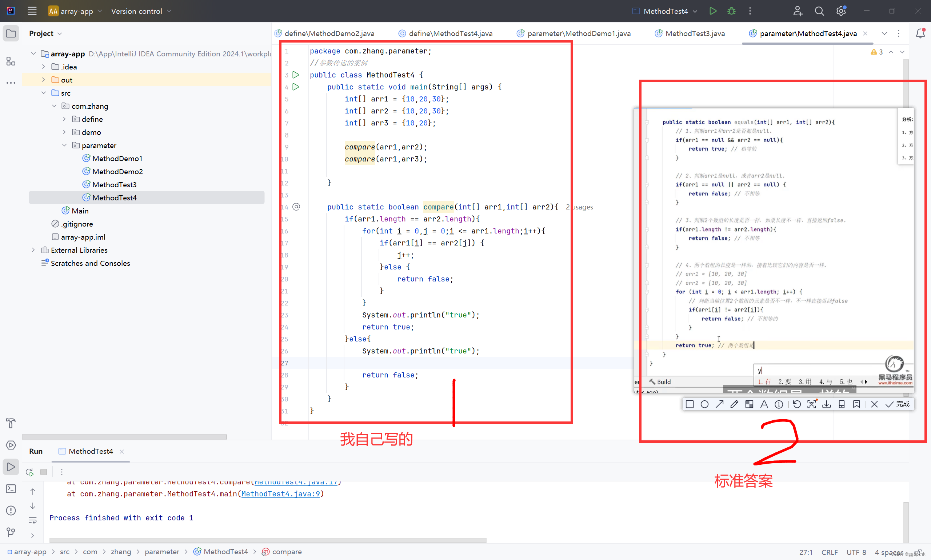Open IDE settings gear
The image size is (931, 560).
click(841, 11)
